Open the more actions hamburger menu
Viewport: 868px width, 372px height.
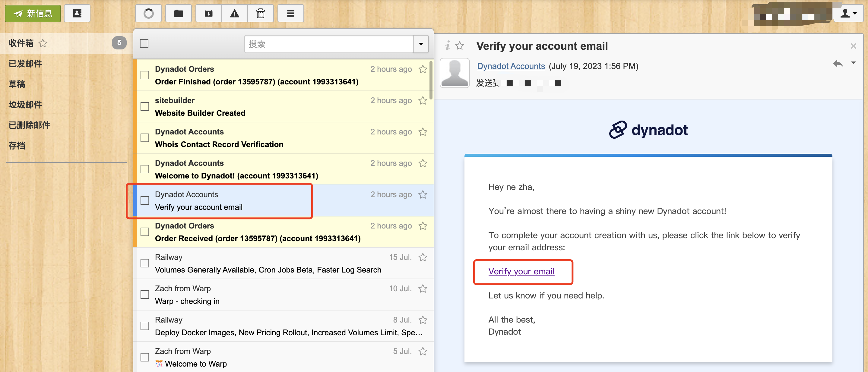pos(290,14)
